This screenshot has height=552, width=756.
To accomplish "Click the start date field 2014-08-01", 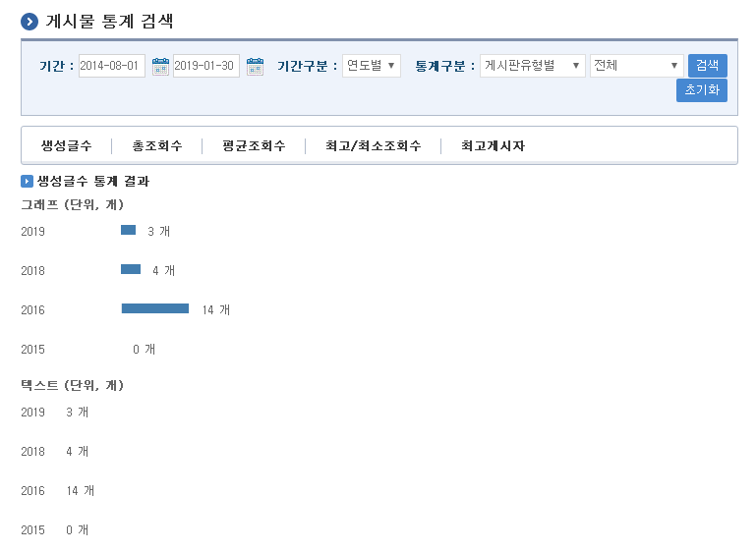I will click(x=111, y=66).
